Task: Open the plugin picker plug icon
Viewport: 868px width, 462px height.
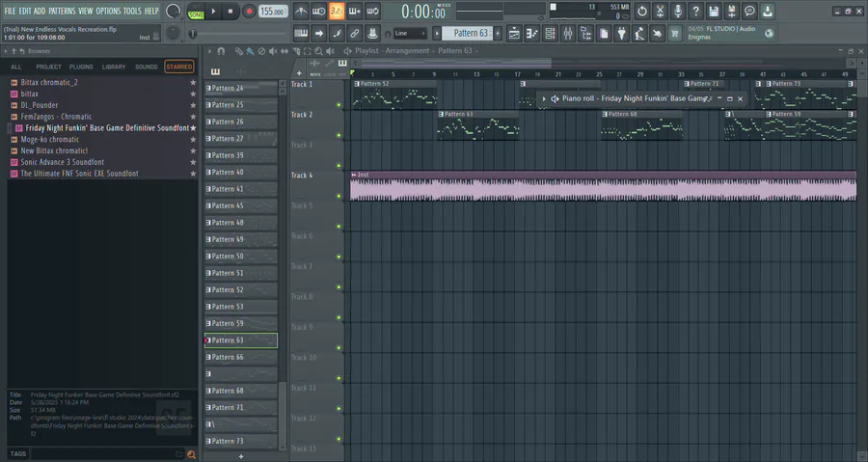Action: point(622,34)
